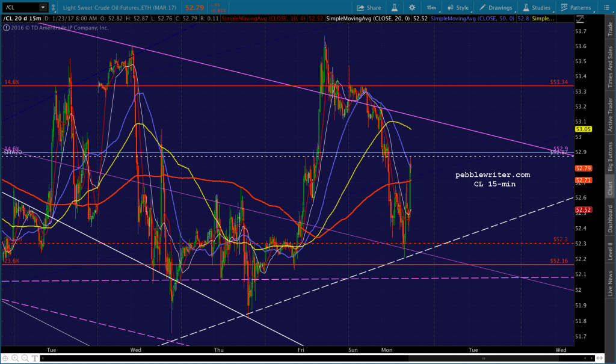The width and height of the screenshot is (616, 364).
Task: Click the expand arrows icon bottom right
Action: [600, 358]
